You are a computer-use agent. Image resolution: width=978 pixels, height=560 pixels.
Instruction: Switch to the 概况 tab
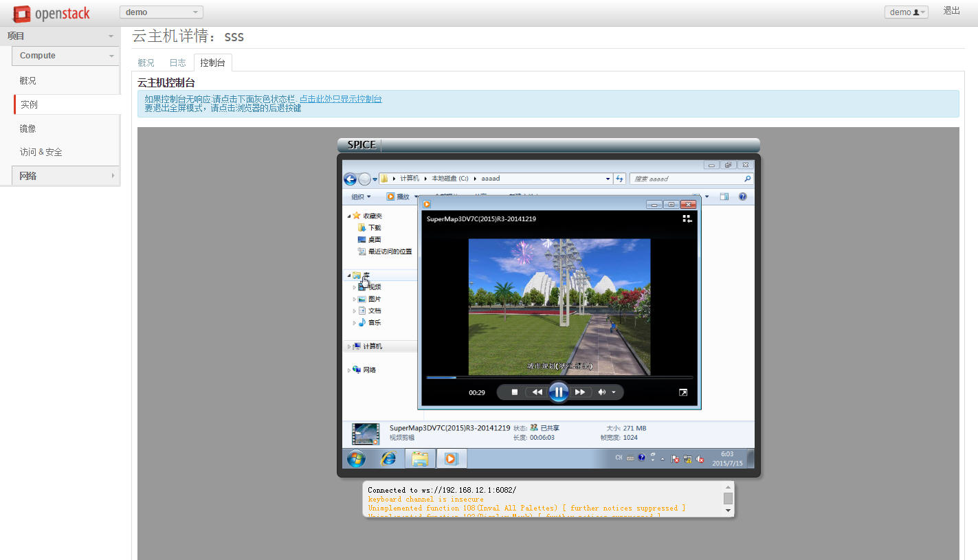[146, 63]
